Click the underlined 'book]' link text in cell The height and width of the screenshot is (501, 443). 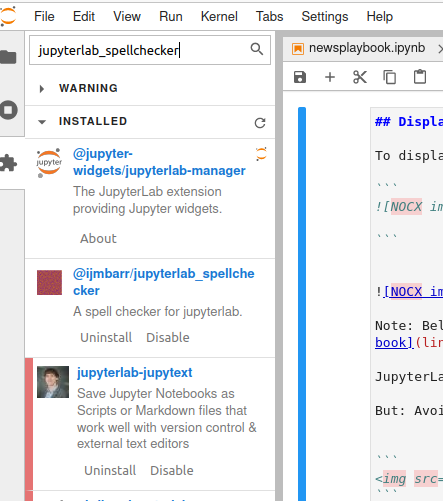point(395,343)
